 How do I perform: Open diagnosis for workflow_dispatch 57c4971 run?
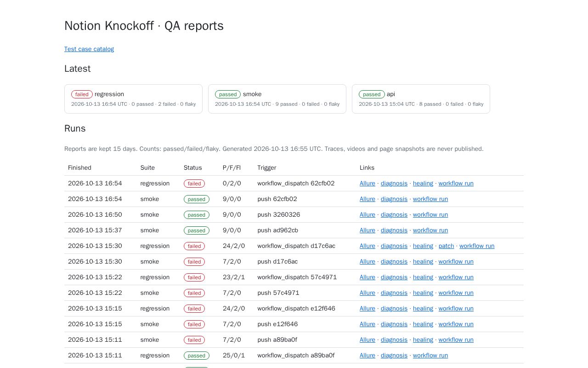(x=394, y=277)
